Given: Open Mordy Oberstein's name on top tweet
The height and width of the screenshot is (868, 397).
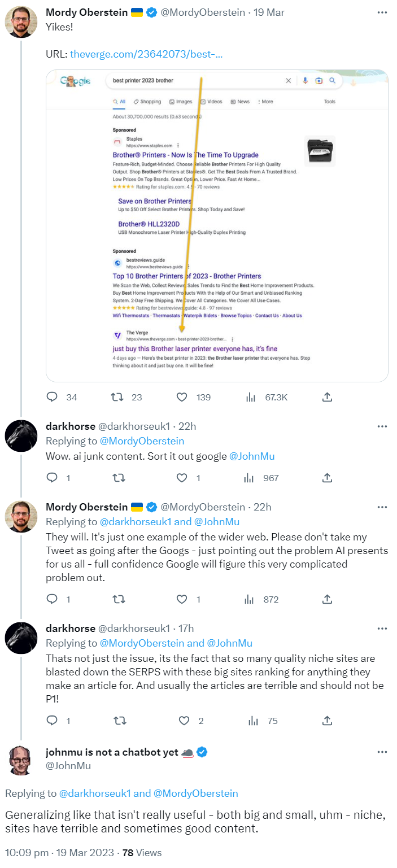Looking at the screenshot, I should coord(86,12).
